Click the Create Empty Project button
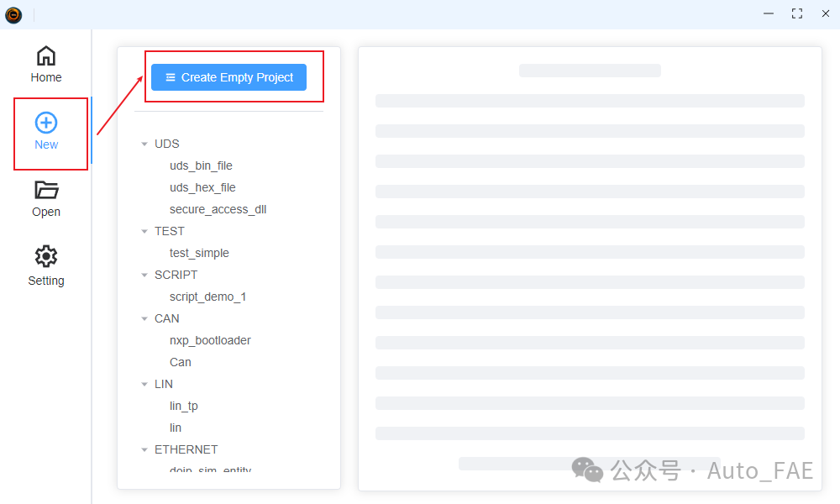840x504 pixels. point(228,77)
